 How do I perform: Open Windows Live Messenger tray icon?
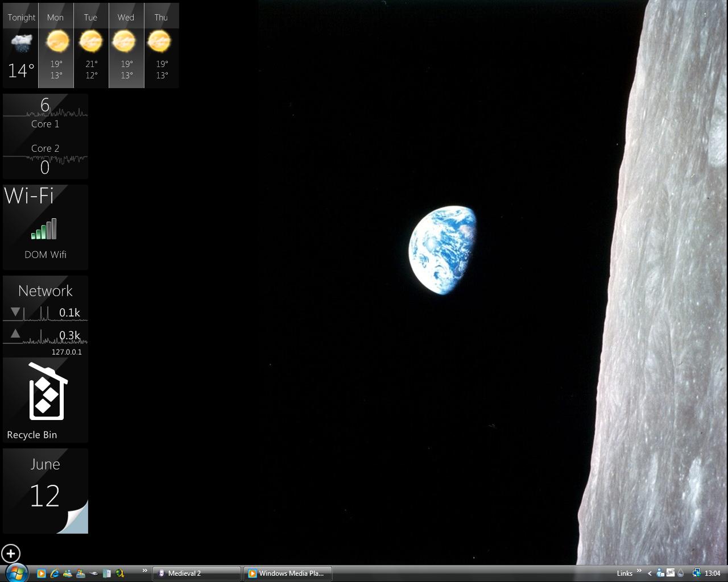point(660,573)
